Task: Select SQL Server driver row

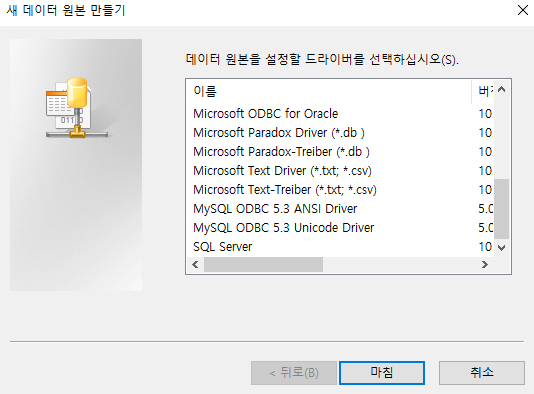Action: point(222,247)
